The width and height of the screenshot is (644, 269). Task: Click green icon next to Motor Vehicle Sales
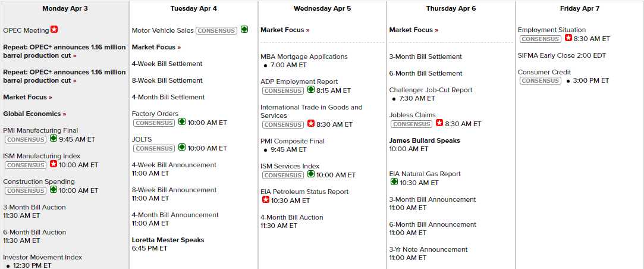pos(244,29)
